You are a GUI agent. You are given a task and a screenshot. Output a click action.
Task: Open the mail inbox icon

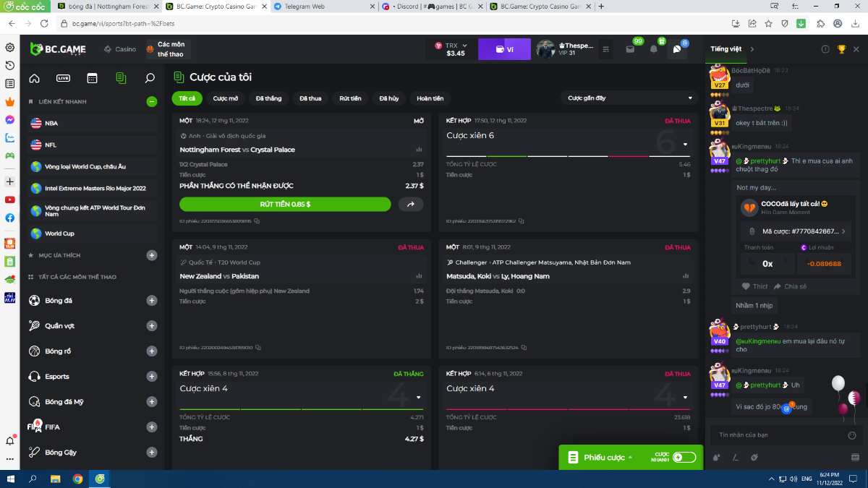coord(630,49)
